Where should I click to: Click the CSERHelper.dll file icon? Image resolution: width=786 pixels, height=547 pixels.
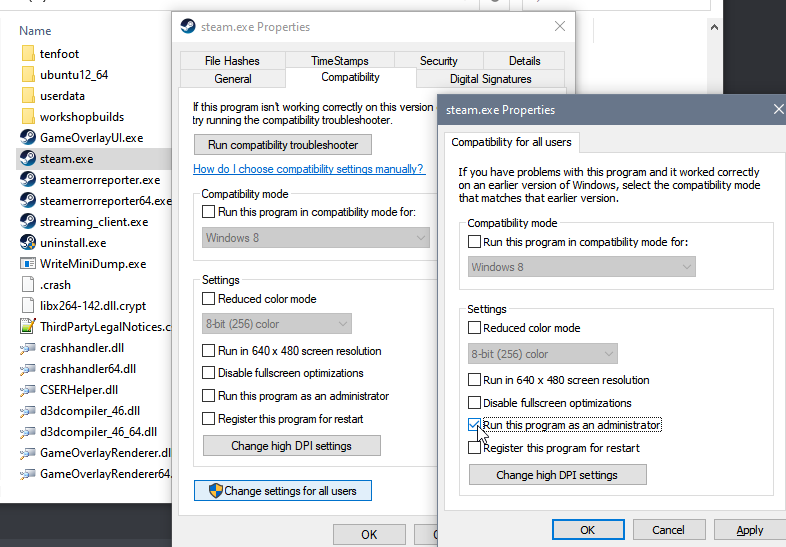pos(28,390)
